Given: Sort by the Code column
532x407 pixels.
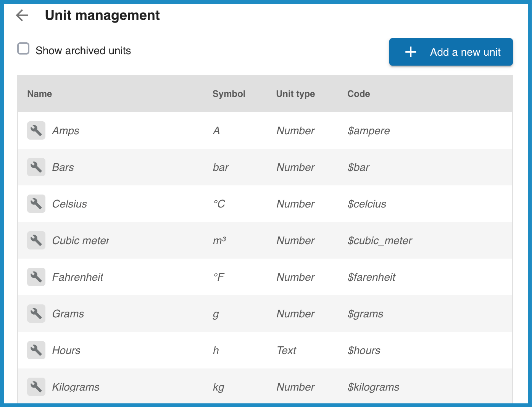Looking at the screenshot, I should (358, 93).
